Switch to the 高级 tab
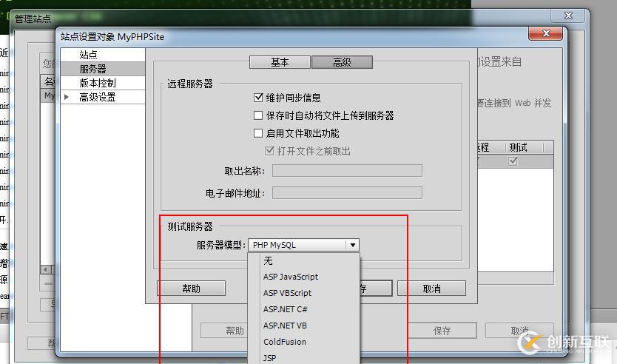Screen dimensions: 617x364 click(x=342, y=62)
